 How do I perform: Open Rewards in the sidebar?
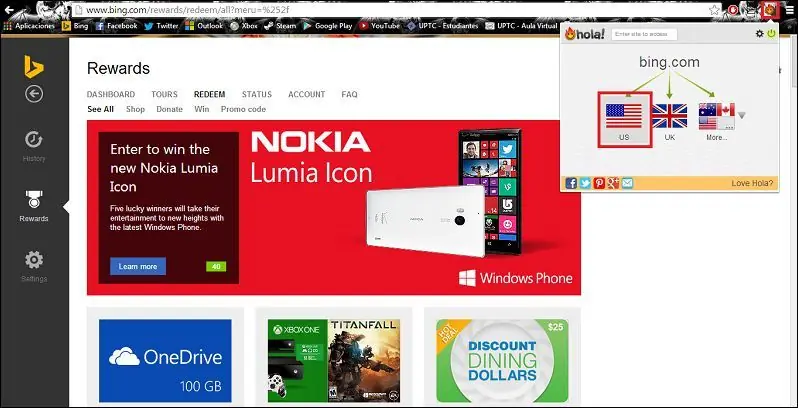point(34,206)
